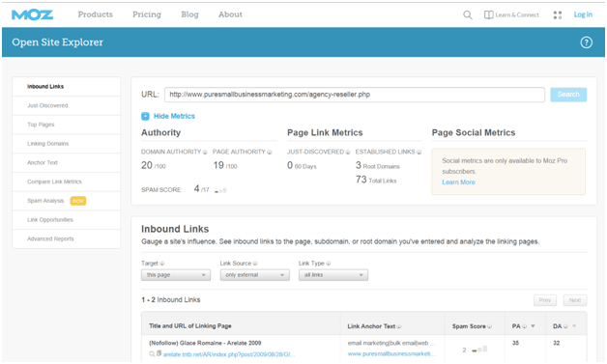This screenshot has width=607, height=364.
Task: Sort by PA column arrow
Action: 534,326
